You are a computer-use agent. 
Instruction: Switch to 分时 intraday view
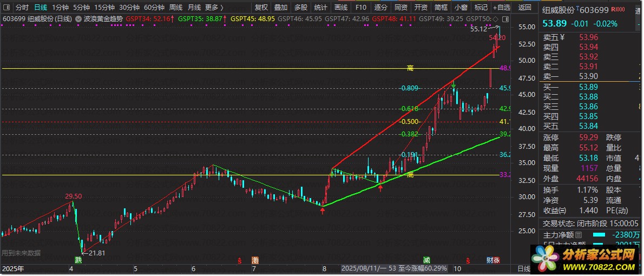click(22, 8)
